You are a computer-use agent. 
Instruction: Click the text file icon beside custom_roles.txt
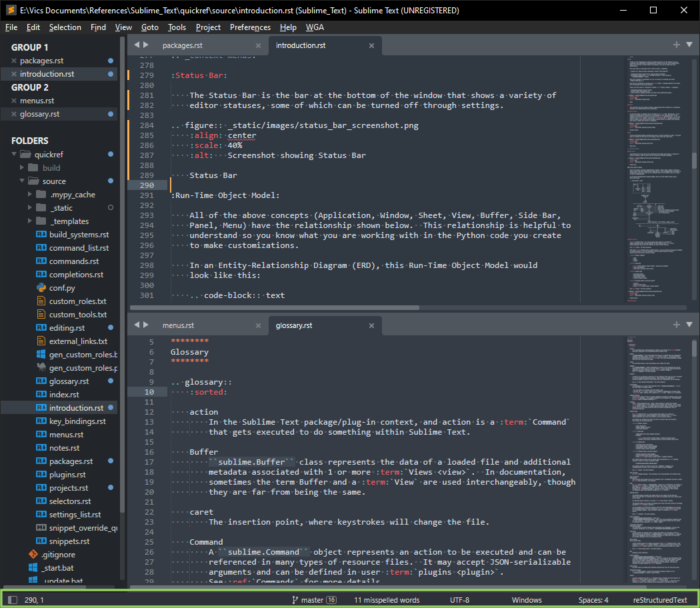(x=41, y=301)
